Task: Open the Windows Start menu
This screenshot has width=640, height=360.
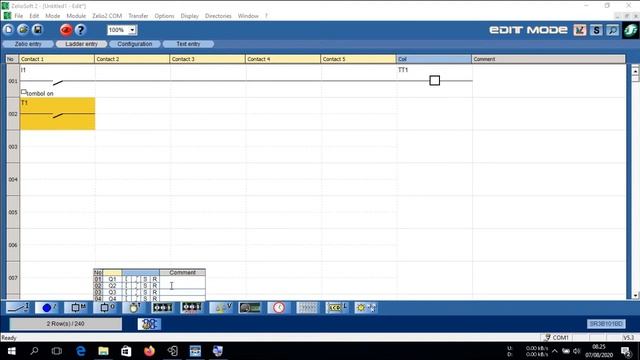Action: pos(11,351)
